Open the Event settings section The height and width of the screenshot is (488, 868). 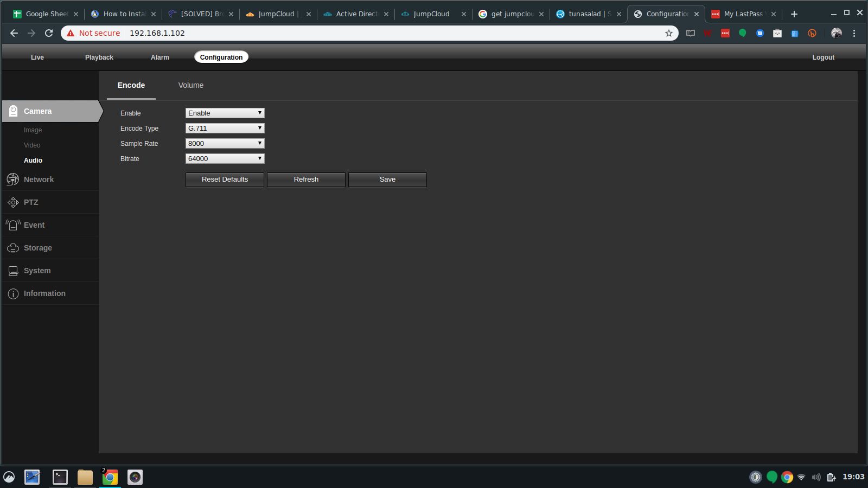34,225
